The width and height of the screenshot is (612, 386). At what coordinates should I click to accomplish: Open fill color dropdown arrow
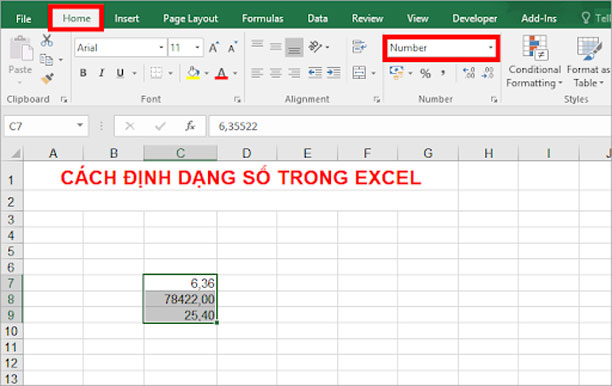(x=206, y=73)
